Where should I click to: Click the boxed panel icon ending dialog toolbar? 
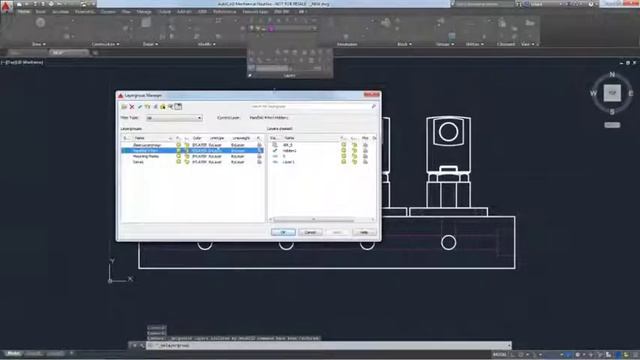point(178,107)
